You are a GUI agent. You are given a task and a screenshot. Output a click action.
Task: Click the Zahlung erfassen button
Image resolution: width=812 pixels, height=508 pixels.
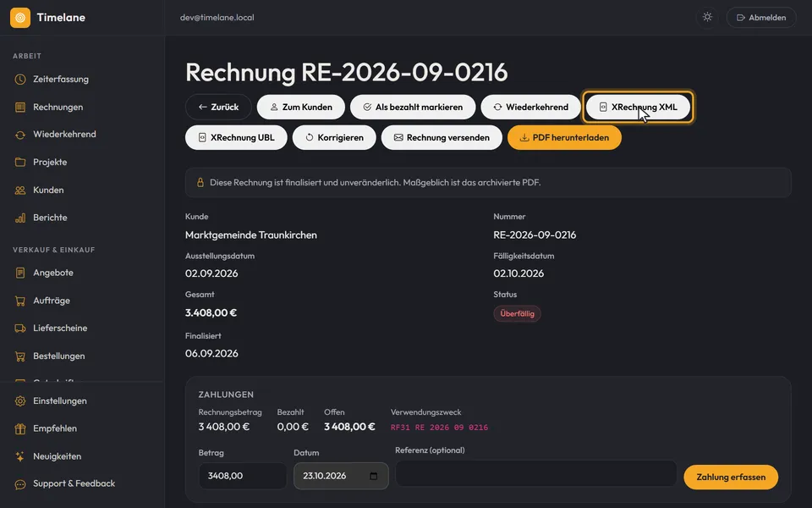tap(731, 477)
